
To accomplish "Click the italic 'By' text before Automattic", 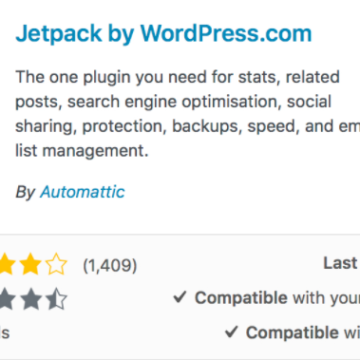I will (25, 193).
